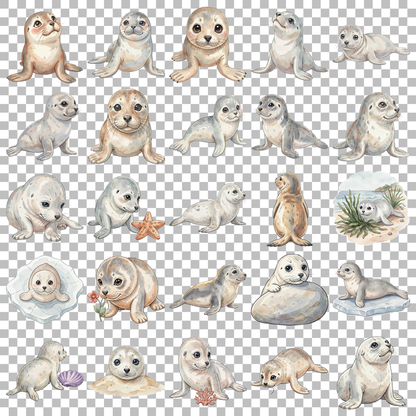Click the pink coral under the seal
The image size is (416, 416).
[206, 397]
